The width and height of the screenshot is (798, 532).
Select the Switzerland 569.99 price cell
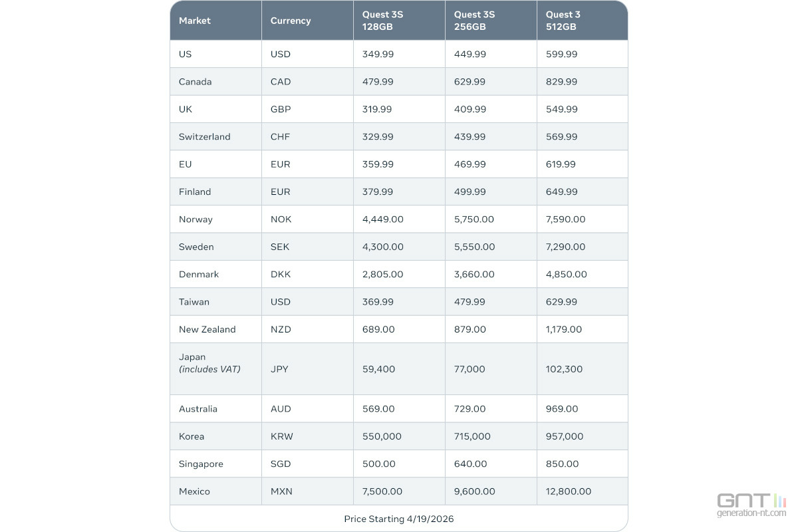(561, 136)
